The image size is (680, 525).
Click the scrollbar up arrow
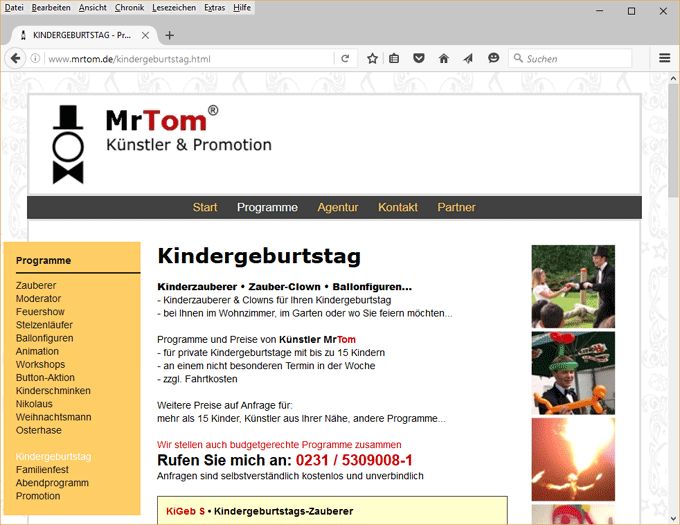pyautogui.click(x=673, y=78)
